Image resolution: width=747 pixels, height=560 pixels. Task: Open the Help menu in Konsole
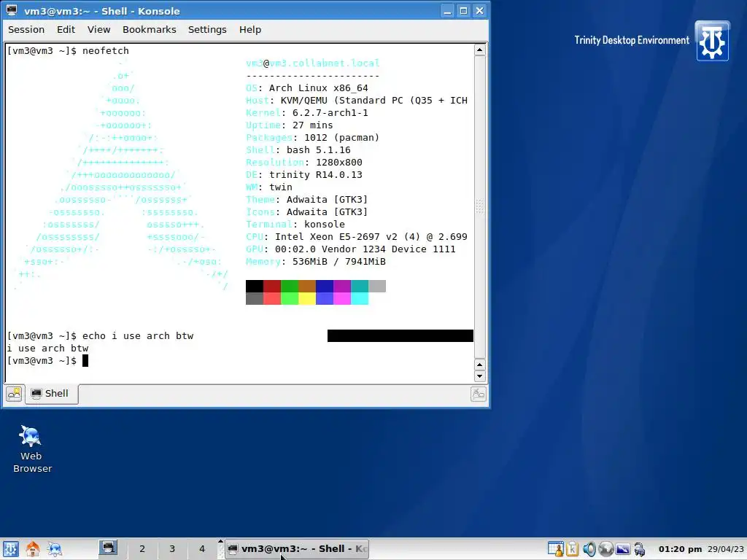[x=250, y=29]
